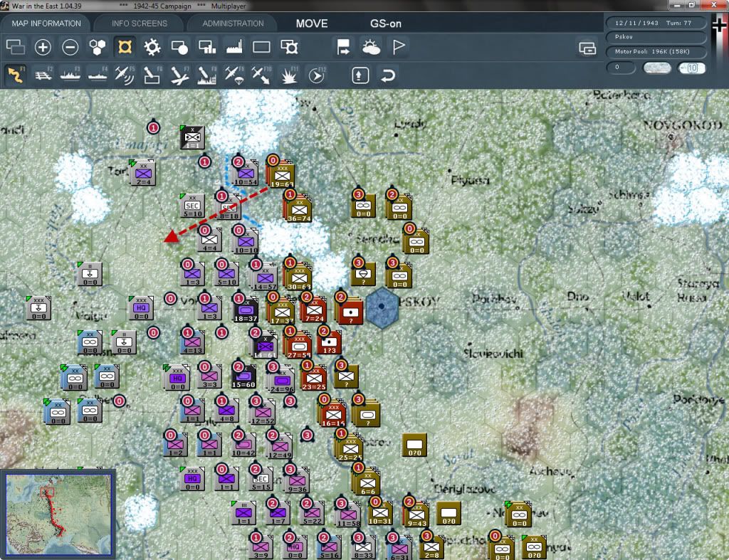Select the F2 rail movement mode
Screen dimensions: 729x560
[43, 75]
